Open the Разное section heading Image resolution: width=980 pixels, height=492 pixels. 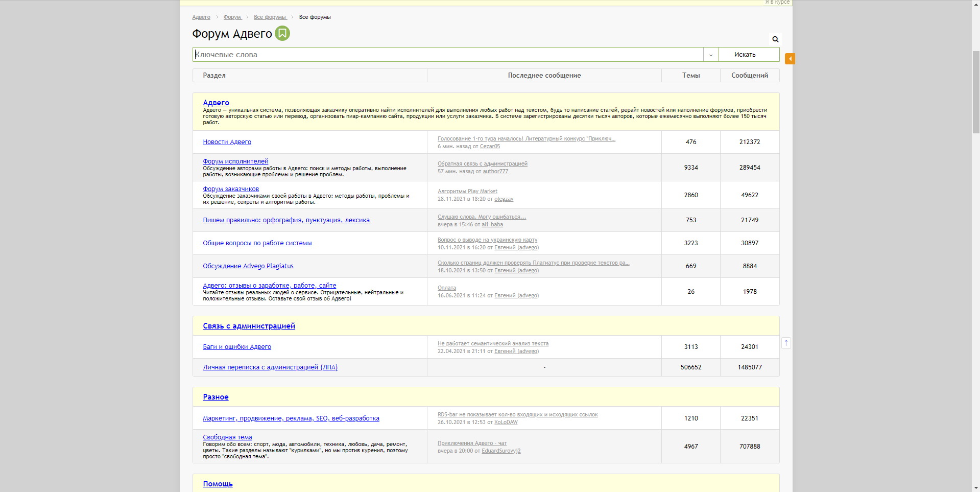click(x=216, y=397)
